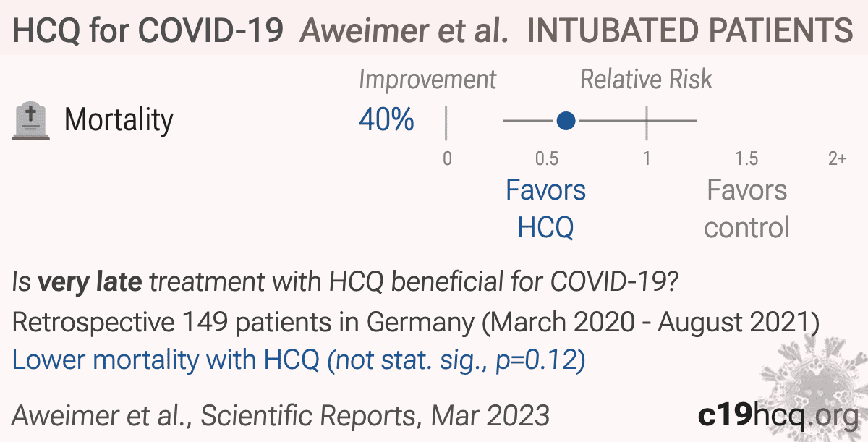Click the Relative Risk axis header

[646, 80]
